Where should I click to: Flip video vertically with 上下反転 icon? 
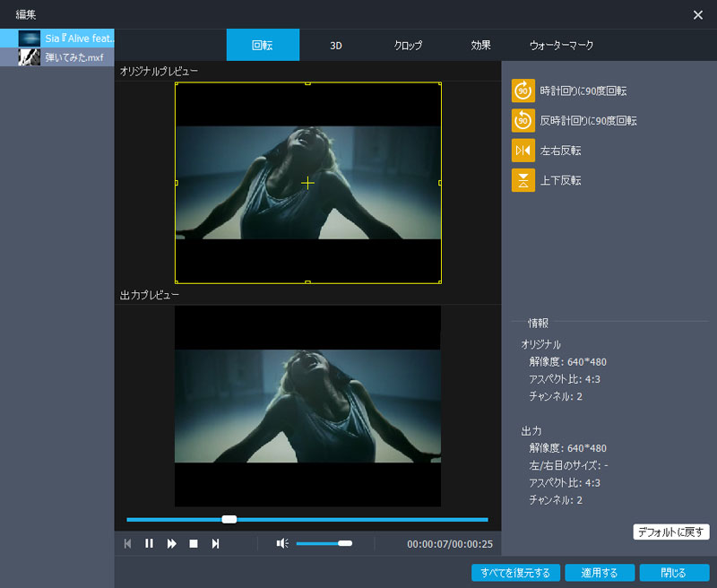523,180
